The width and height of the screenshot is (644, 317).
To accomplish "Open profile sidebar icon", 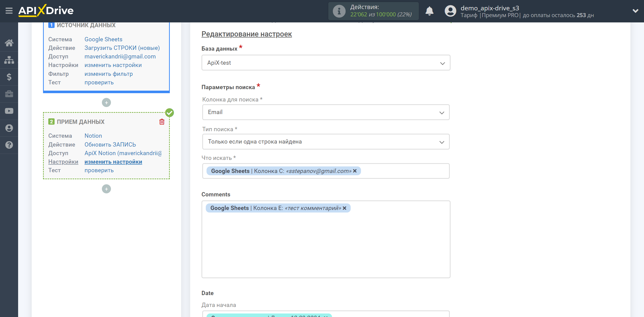I will tap(9, 128).
